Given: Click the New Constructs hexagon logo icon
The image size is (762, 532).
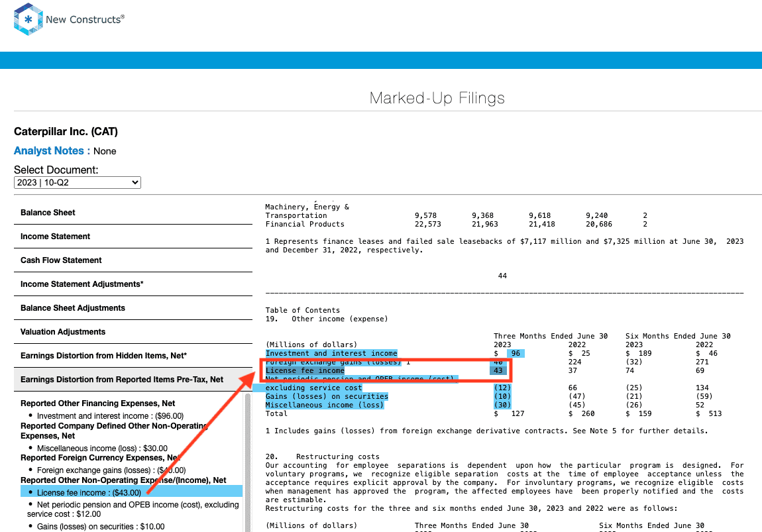Looking at the screenshot, I should click(28, 19).
